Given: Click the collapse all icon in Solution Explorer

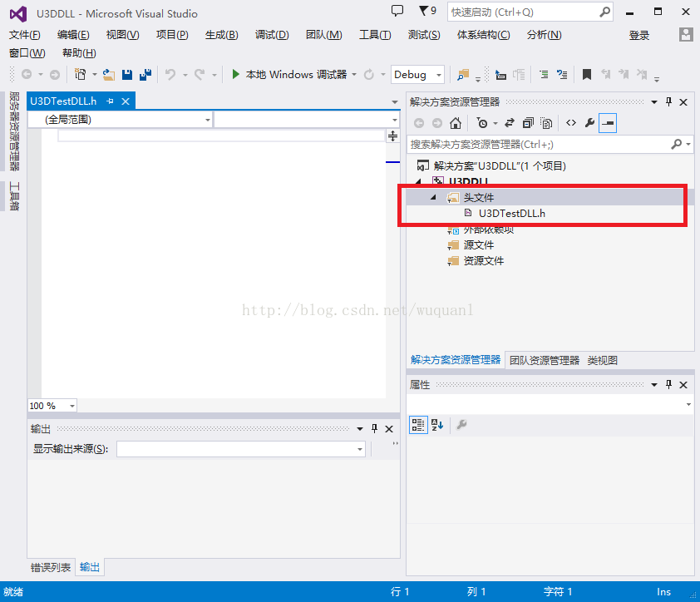Looking at the screenshot, I should [528, 123].
